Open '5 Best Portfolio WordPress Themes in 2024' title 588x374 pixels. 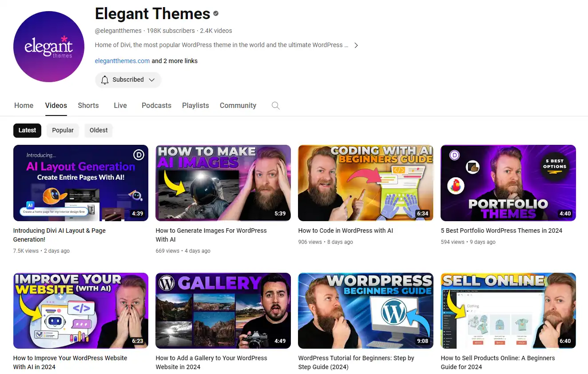pos(501,231)
